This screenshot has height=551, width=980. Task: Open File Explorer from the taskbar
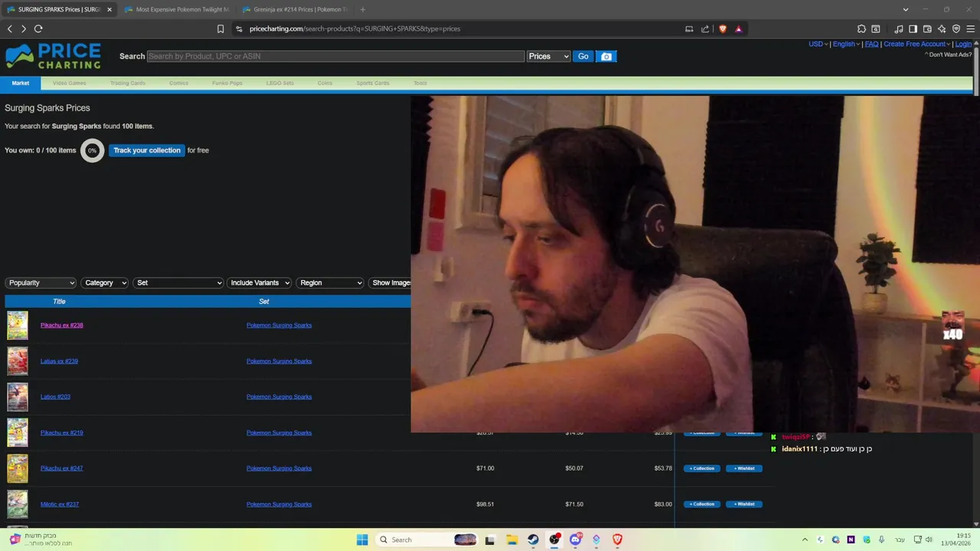pyautogui.click(x=511, y=540)
